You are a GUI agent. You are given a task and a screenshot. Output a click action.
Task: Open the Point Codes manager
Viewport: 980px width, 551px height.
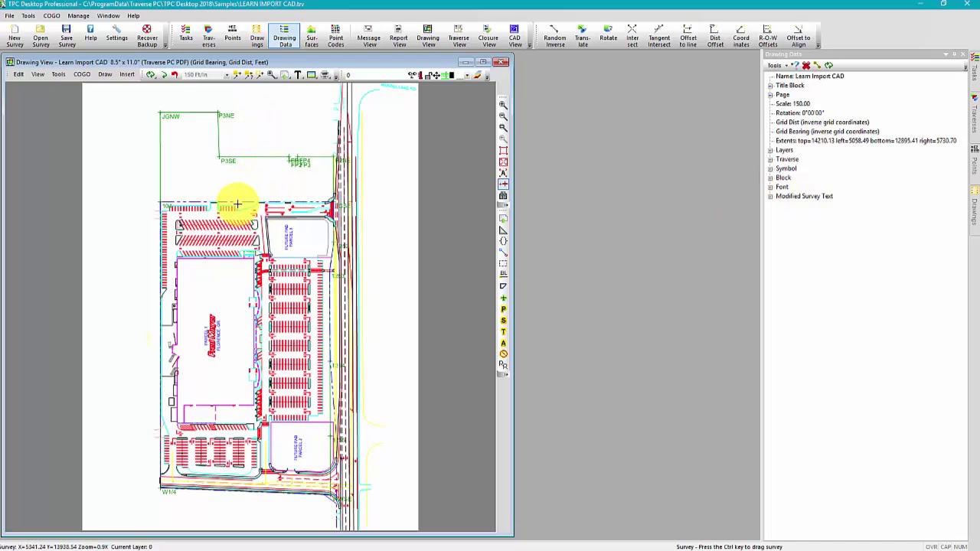335,36
